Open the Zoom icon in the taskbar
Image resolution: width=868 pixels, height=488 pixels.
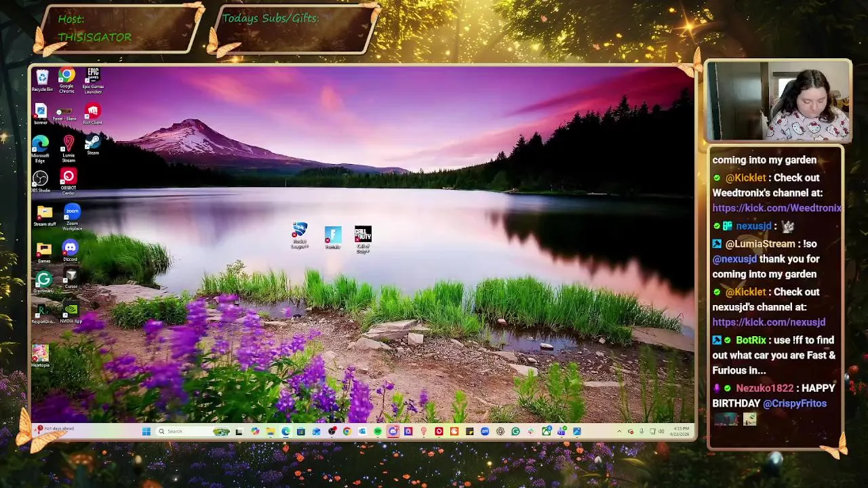coord(485,431)
